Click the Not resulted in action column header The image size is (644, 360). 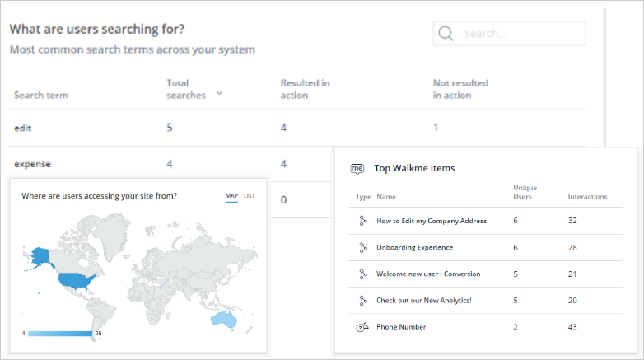tap(460, 89)
